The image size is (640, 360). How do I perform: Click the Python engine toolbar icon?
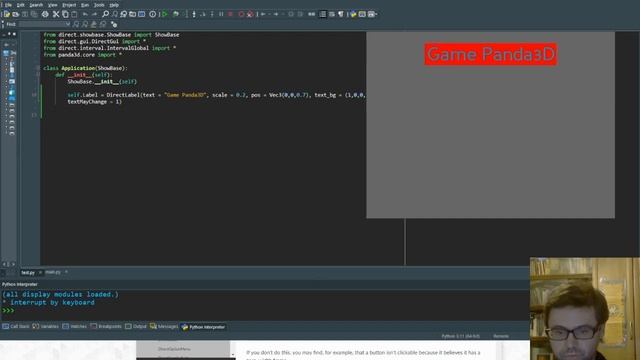tap(353, 14)
